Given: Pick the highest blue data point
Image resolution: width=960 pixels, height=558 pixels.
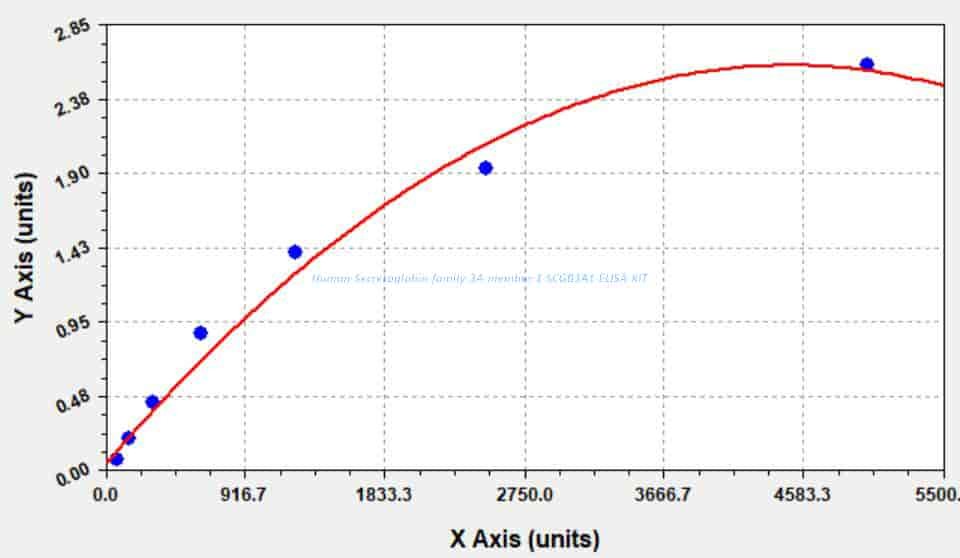Looking at the screenshot, I should [x=866, y=64].
